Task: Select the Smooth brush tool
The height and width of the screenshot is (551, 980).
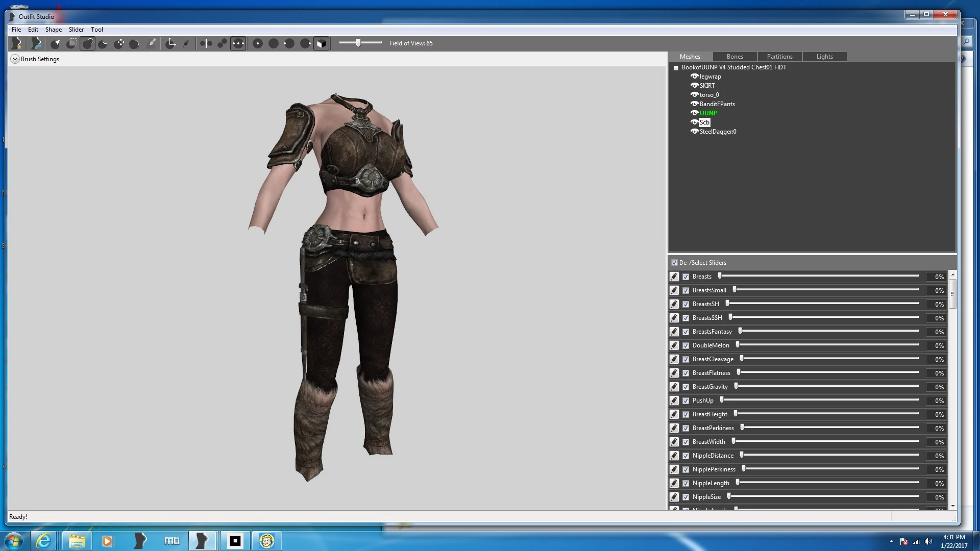Action: coord(135,43)
